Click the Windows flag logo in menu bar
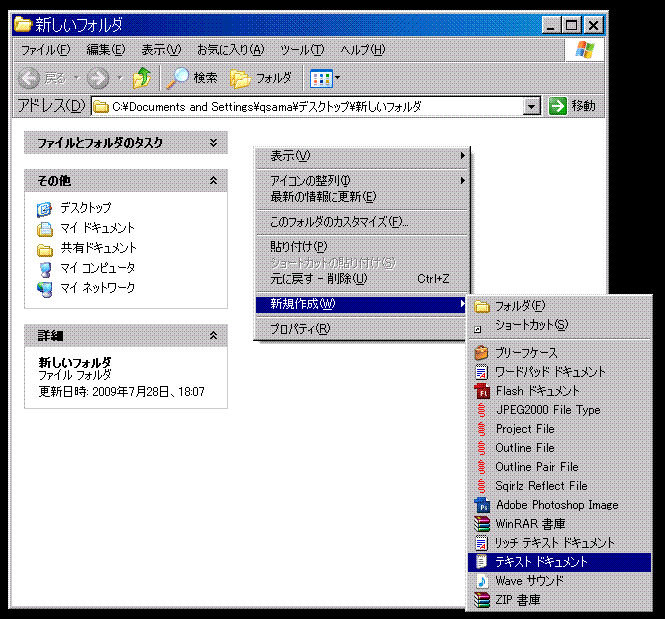Screen dimensions: 665x619 [584, 50]
